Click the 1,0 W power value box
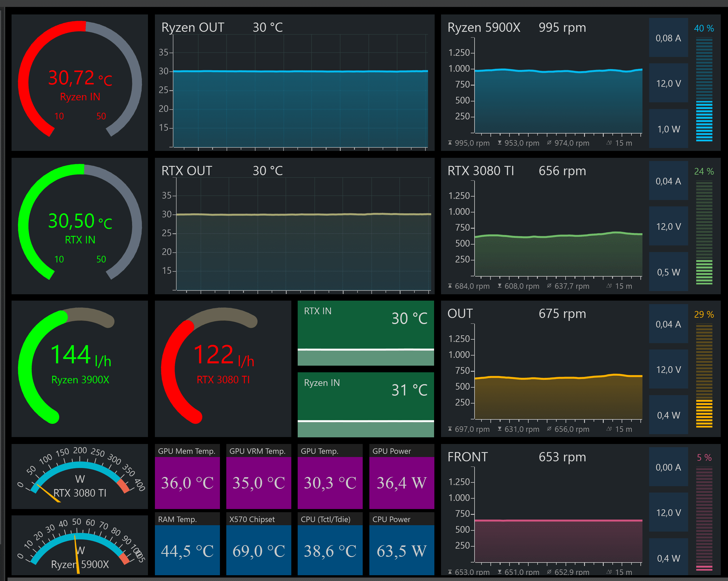The image size is (728, 581). coord(668,128)
